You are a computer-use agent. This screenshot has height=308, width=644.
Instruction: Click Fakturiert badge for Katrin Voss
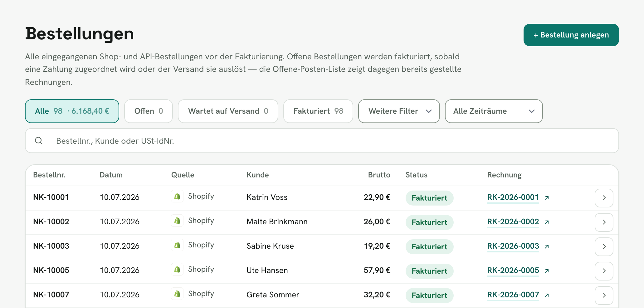coord(429,198)
